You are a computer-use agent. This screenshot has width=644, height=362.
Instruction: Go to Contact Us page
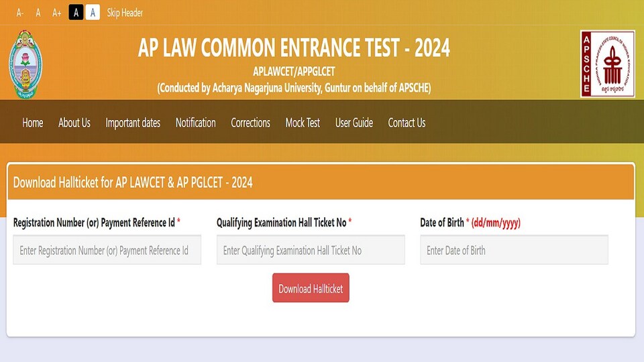click(x=407, y=123)
